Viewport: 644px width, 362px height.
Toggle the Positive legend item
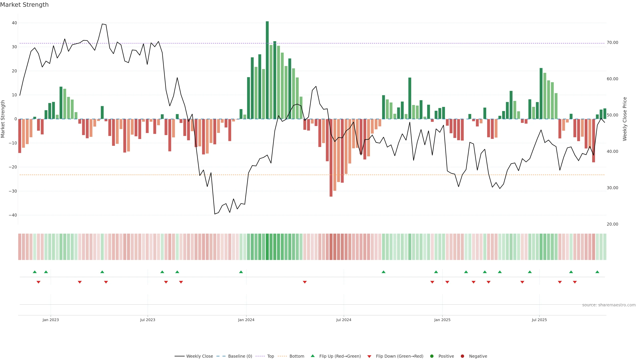point(446,356)
